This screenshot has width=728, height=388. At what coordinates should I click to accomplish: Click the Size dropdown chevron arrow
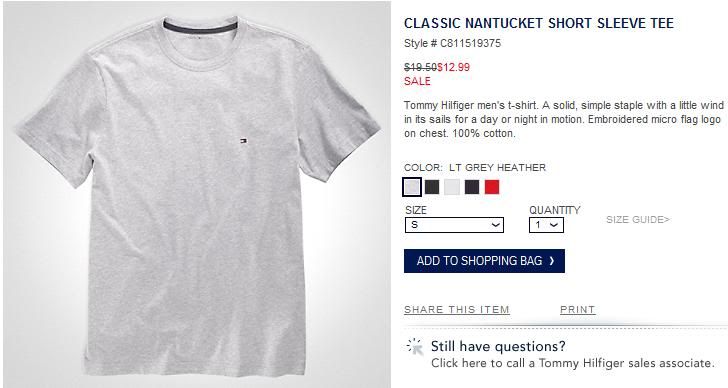(495, 225)
